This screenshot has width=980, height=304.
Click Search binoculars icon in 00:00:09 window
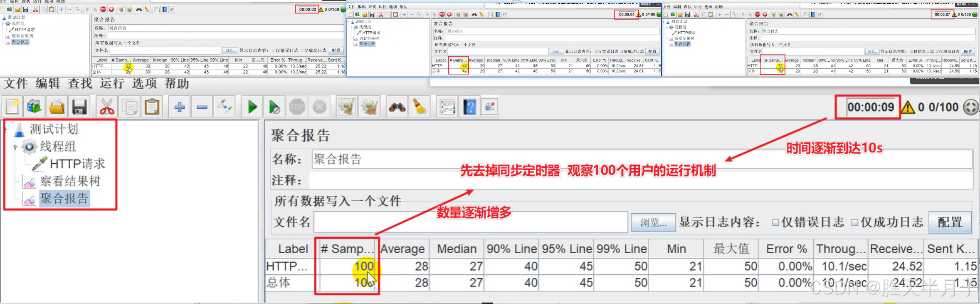click(397, 107)
